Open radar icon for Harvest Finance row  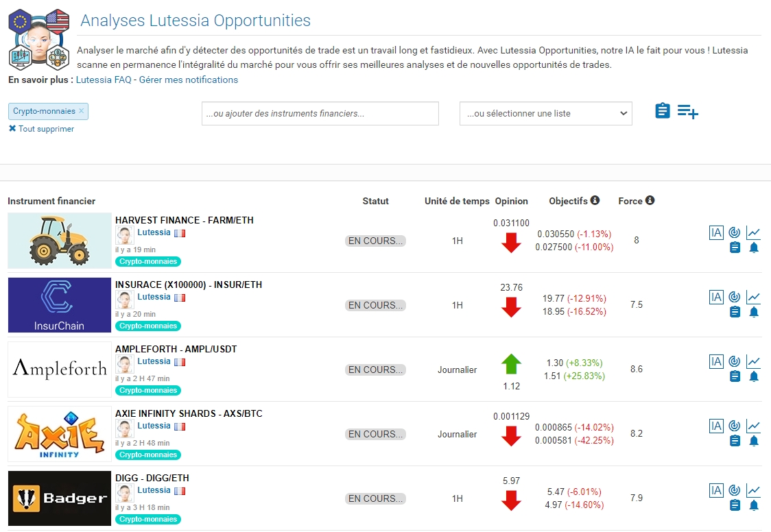tap(735, 232)
